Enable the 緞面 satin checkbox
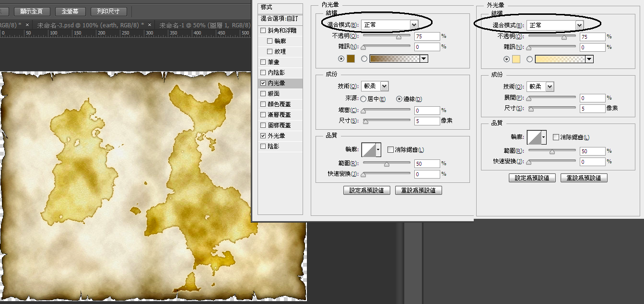 click(x=263, y=93)
